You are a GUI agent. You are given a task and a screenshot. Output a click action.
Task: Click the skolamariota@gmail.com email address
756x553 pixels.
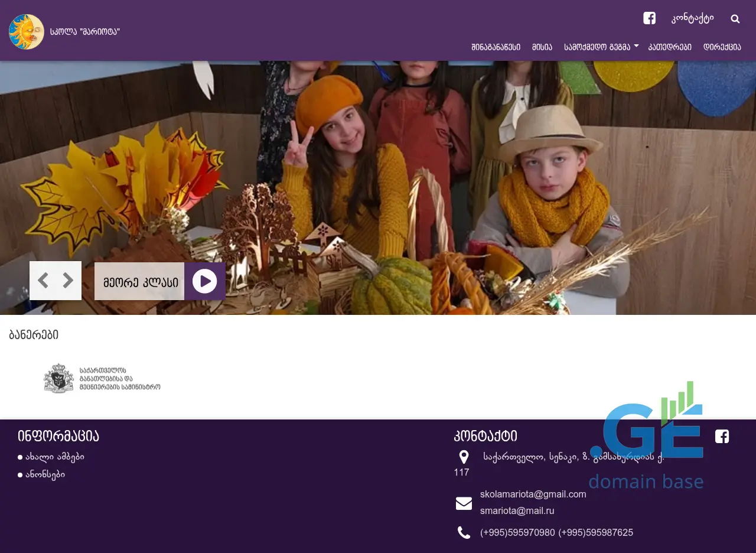tap(533, 494)
